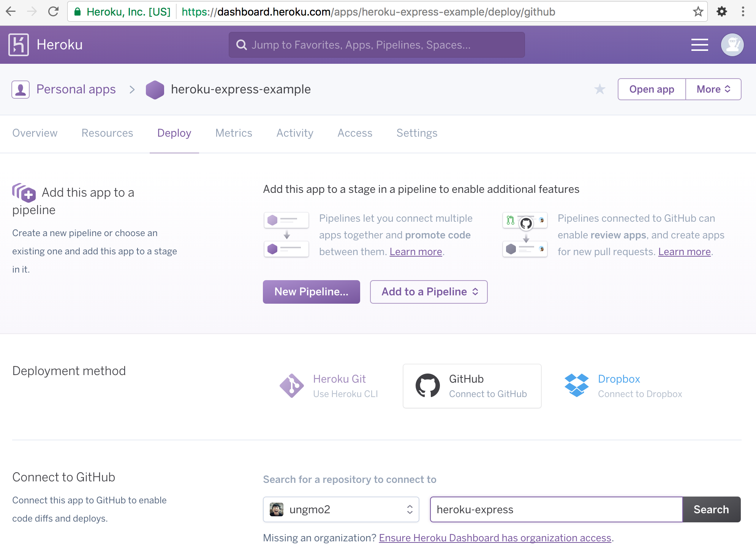Select the Dropbox deployment icon

click(x=576, y=385)
